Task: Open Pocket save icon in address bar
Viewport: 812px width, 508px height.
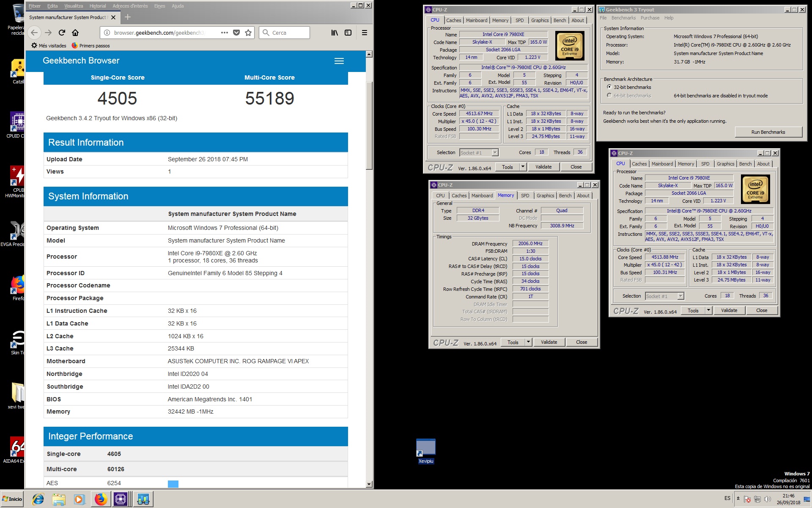Action: 236,33
